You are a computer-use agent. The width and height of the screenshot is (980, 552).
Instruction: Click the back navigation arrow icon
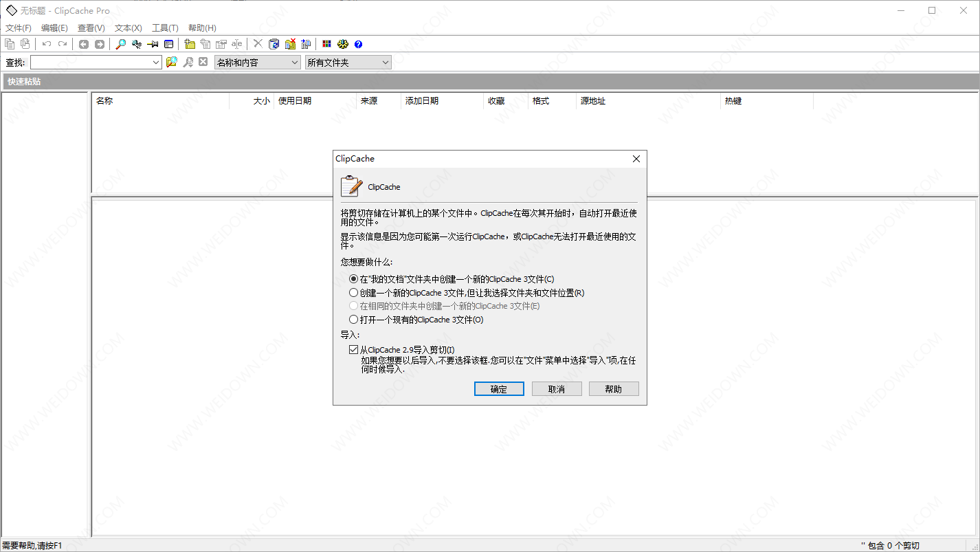[84, 44]
